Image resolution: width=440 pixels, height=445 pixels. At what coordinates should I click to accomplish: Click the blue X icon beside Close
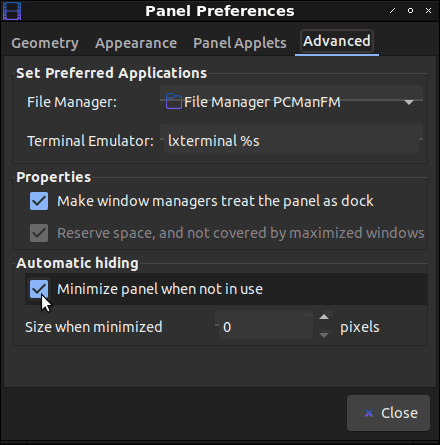(x=369, y=413)
